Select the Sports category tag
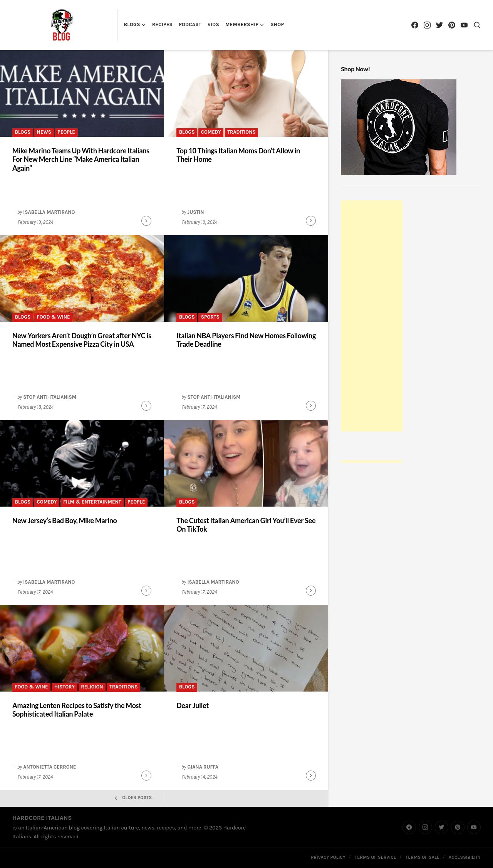This screenshot has height=868, width=493. [210, 317]
